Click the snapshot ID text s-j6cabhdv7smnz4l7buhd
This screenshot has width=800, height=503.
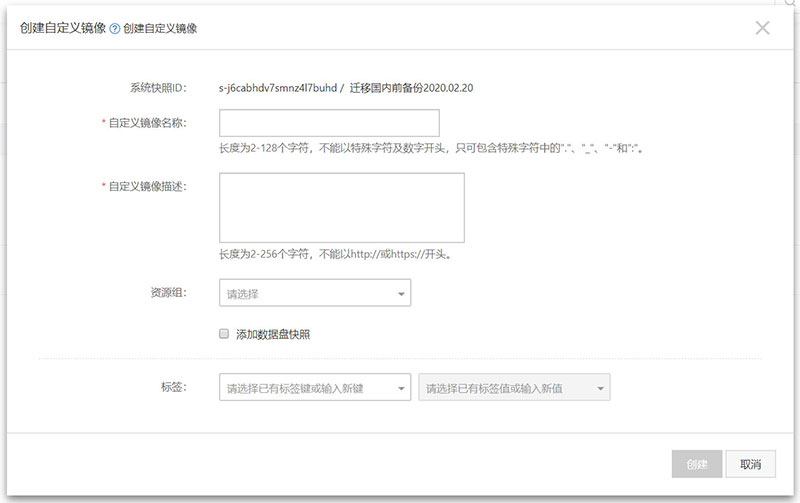[x=278, y=88]
